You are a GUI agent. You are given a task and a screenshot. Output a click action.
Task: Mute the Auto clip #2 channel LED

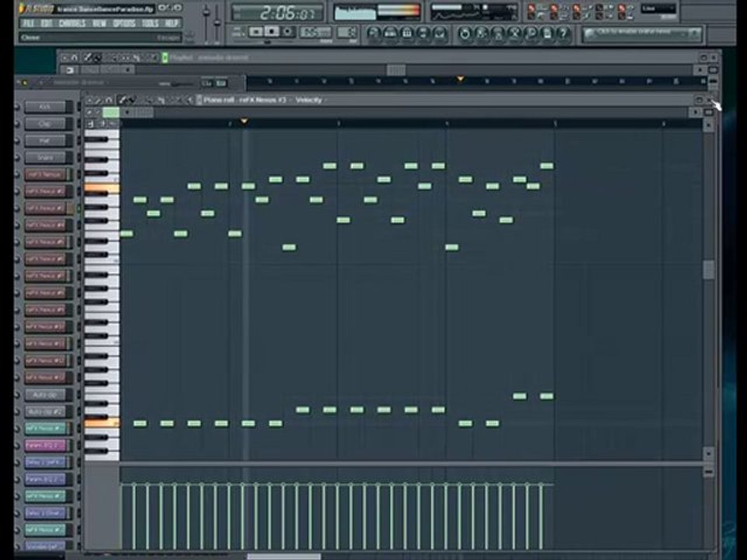[x=18, y=412]
